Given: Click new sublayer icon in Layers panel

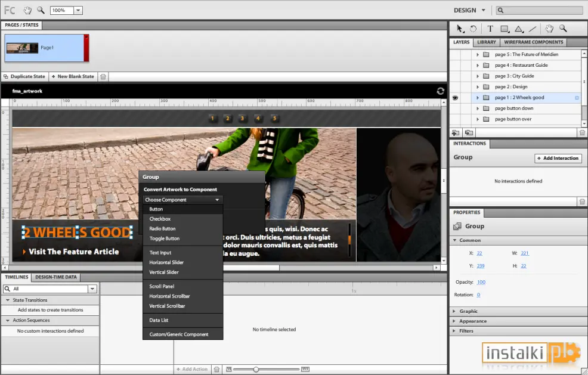Looking at the screenshot, I should [x=469, y=133].
